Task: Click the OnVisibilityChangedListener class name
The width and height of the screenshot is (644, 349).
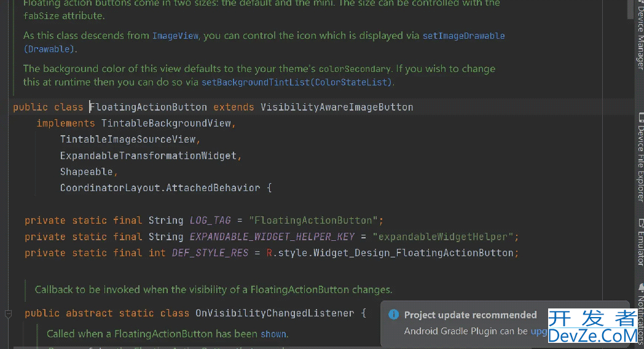Action: pos(275,313)
